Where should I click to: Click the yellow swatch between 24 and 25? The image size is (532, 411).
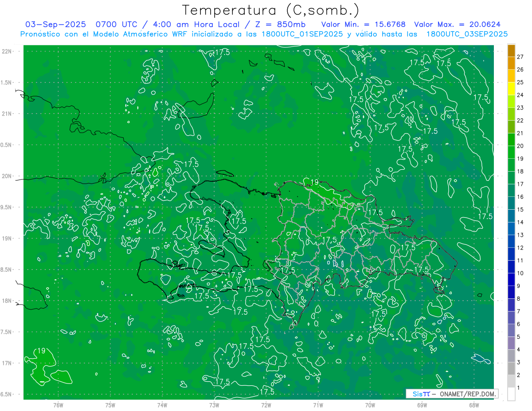tap(511, 89)
